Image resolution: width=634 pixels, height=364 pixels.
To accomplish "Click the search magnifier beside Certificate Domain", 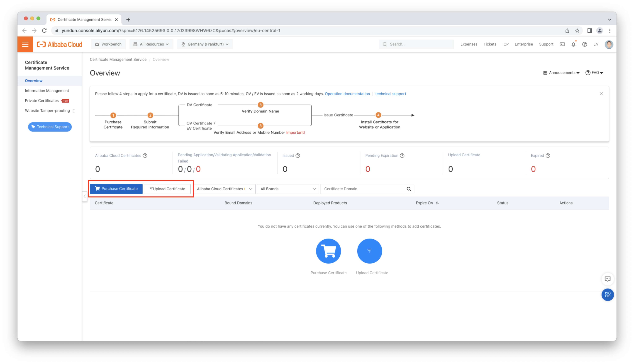I will pyautogui.click(x=409, y=189).
